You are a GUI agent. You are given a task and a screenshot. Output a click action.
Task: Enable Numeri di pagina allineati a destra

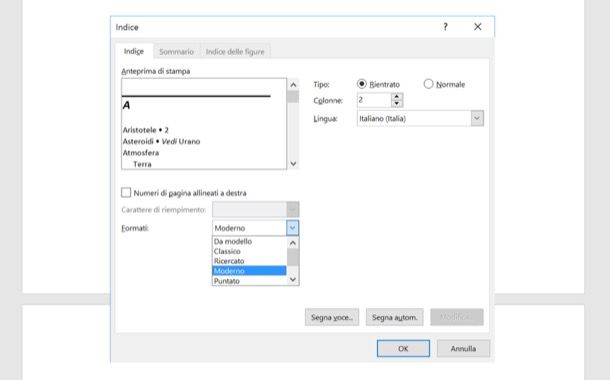(x=126, y=193)
